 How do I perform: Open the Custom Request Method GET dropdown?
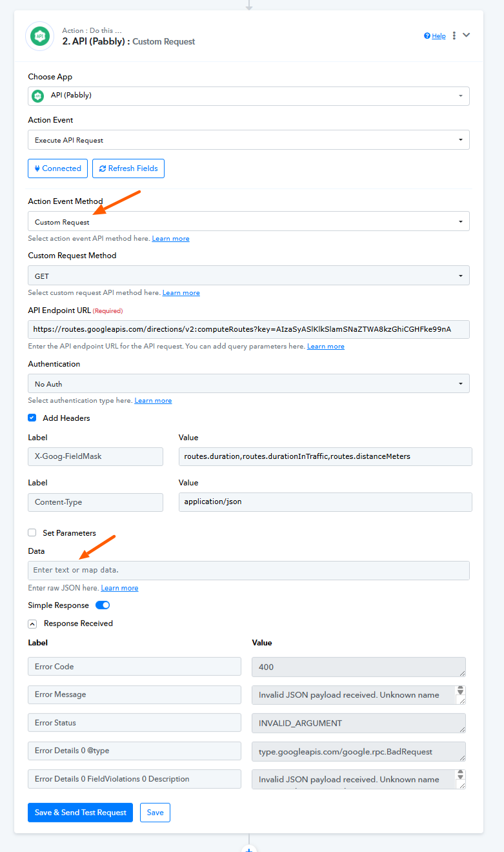point(248,276)
